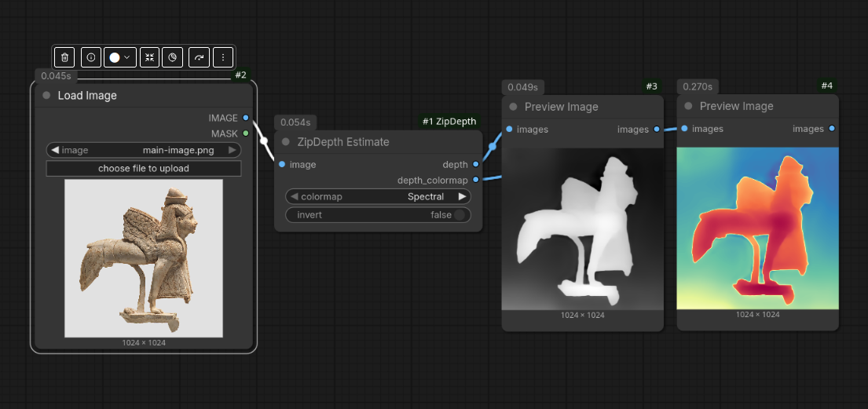This screenshot has height=409, width=868.
Task: Click the sphinx statue thumbnail in Load Image
Action: (x=144, y=258)
